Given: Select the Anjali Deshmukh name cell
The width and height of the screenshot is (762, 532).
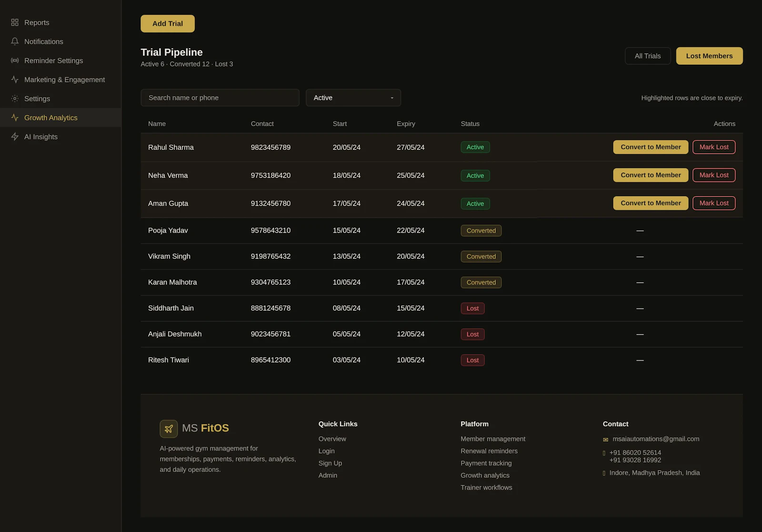Looking at the screenshot, I should pyautogui.click(x=175, y=334).
